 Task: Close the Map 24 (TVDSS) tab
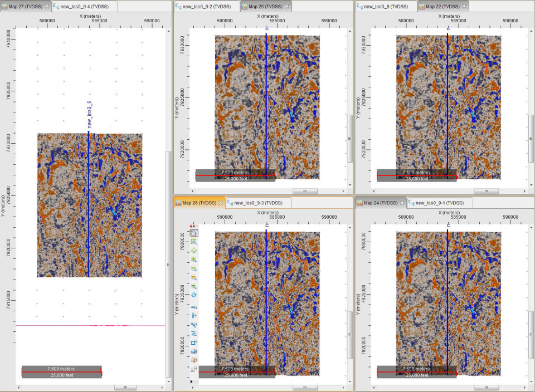pos(402,203)
